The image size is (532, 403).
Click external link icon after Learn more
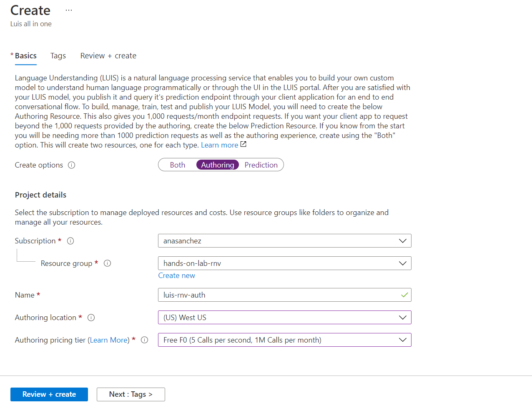tap(243, 145)
